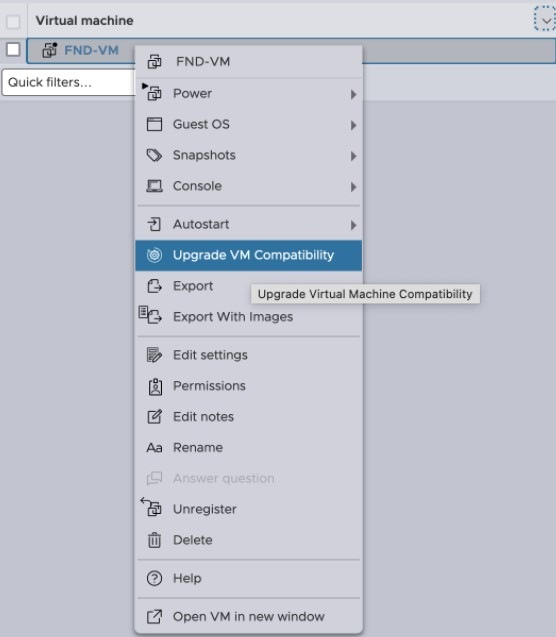This screenshot has width=556, height=637.
Task: Click the Upgrade VM Compatibility icon
Action: (154, 255)
